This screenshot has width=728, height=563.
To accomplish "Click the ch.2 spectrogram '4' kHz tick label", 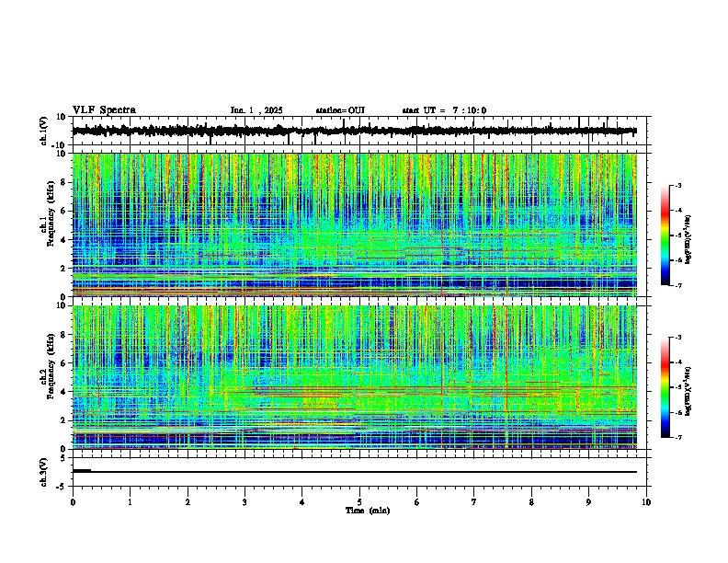I will 64,392.
